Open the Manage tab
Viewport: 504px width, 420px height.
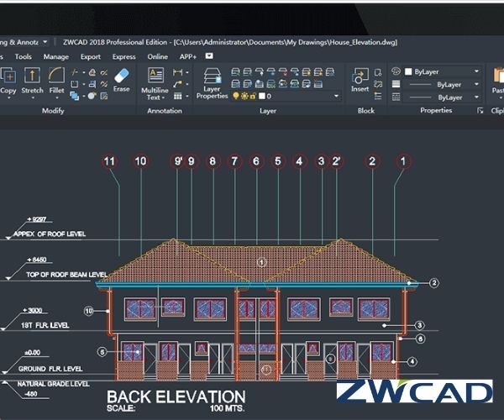tap(56, 56)
